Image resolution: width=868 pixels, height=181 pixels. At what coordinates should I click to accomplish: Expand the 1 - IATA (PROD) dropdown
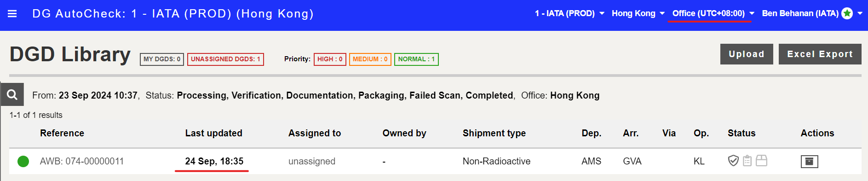point(569,13)
